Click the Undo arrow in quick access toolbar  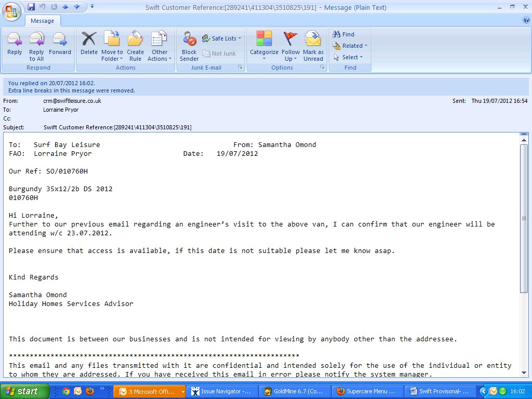[43, 6]
